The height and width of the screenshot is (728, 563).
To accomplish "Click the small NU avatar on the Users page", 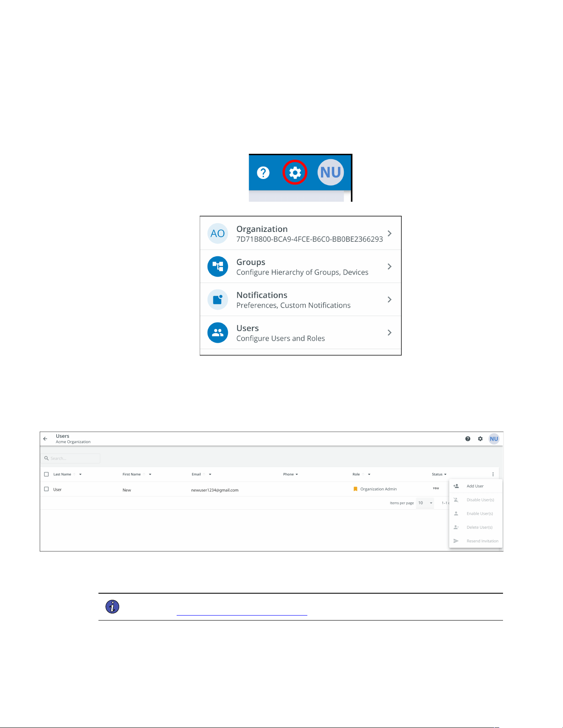I will pos(494,439).
